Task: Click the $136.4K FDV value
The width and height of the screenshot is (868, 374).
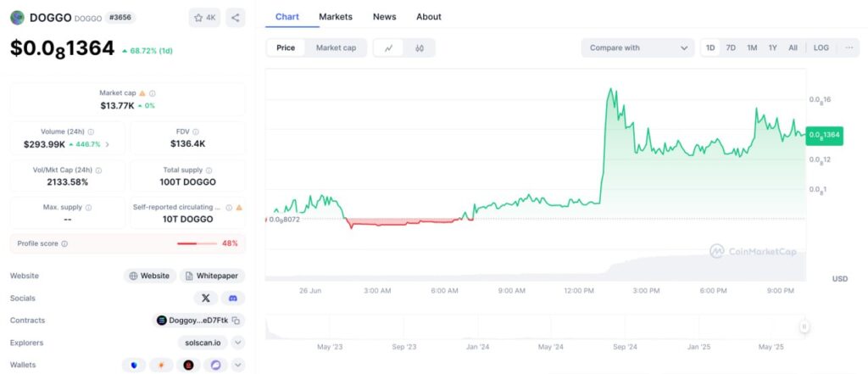Action: click(187, 144)
